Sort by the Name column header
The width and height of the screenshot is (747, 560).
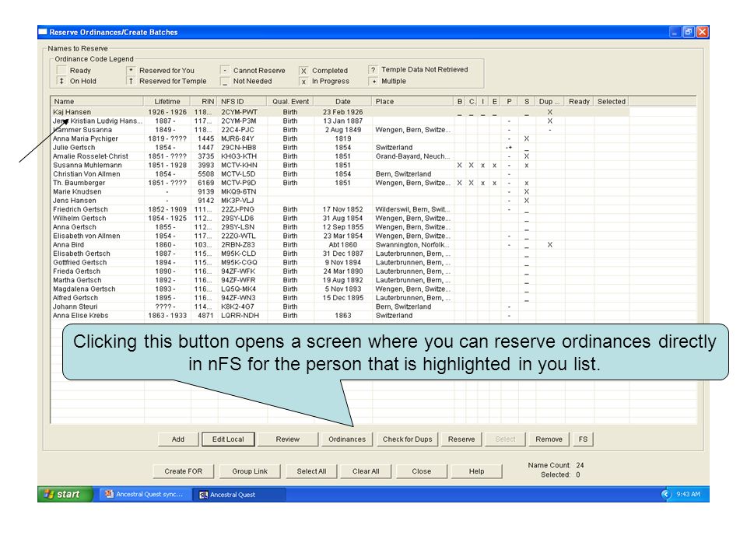(97, 101)
